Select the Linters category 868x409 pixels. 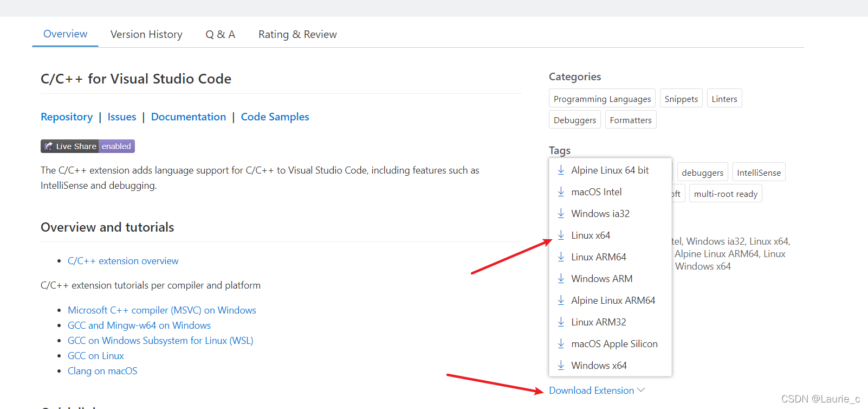tap(724, 99)
